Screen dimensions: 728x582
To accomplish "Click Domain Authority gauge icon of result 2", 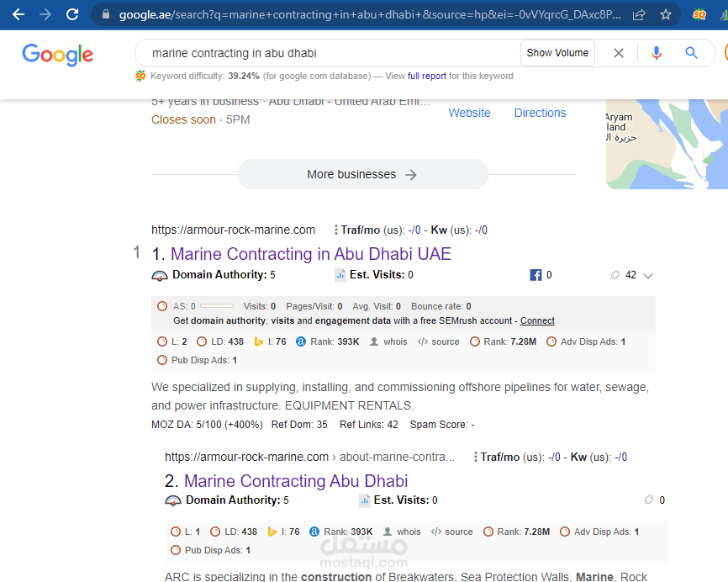I will point(172,500).
